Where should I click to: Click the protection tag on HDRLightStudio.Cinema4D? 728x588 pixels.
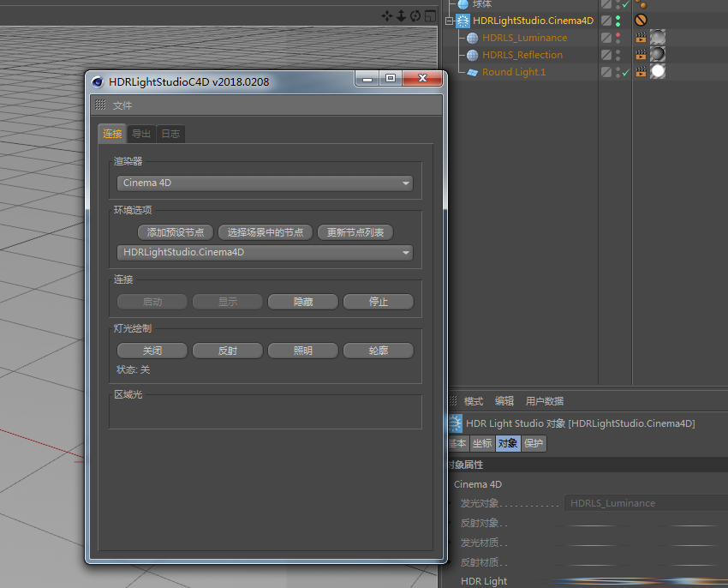coord(641,21)
